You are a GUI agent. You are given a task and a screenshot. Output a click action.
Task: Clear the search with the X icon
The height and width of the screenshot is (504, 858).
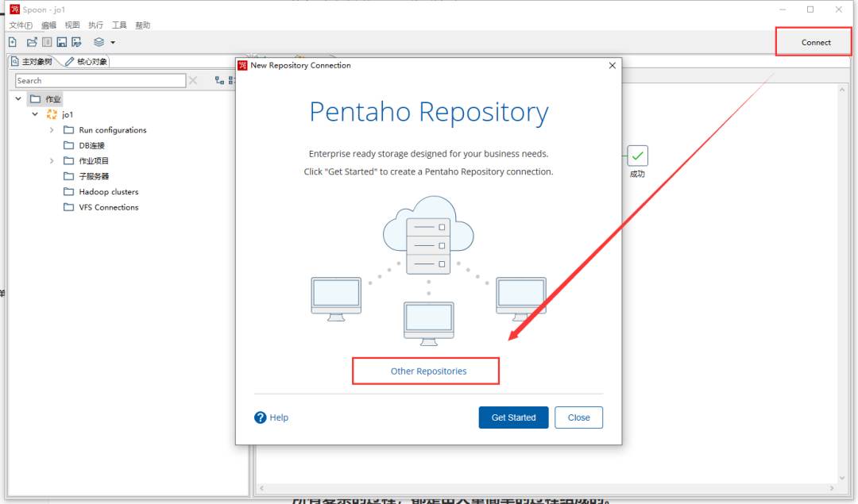coord(193,80)
